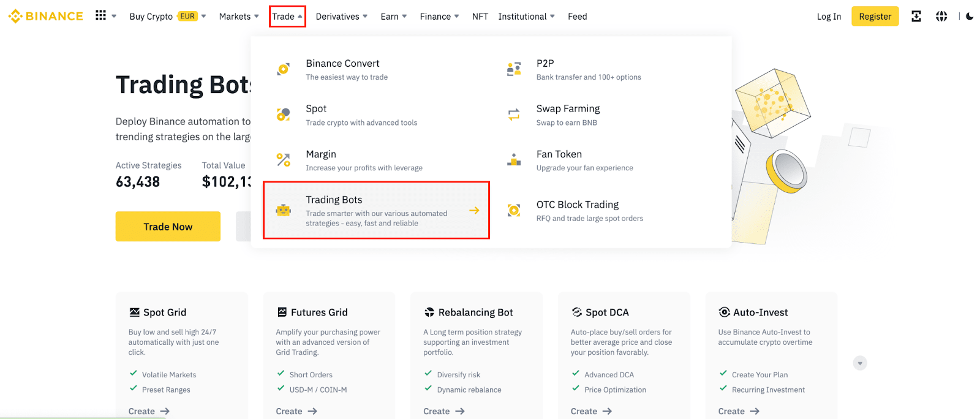The height and width of the screenshot is (419, 980).
Task: Click the Spot DCA card icon
Action: (x=577, y=312)
